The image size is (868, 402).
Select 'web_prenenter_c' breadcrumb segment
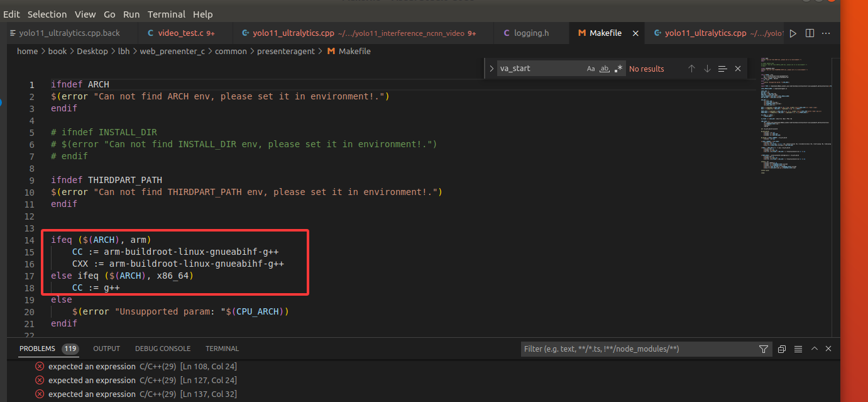click(172, 52)
